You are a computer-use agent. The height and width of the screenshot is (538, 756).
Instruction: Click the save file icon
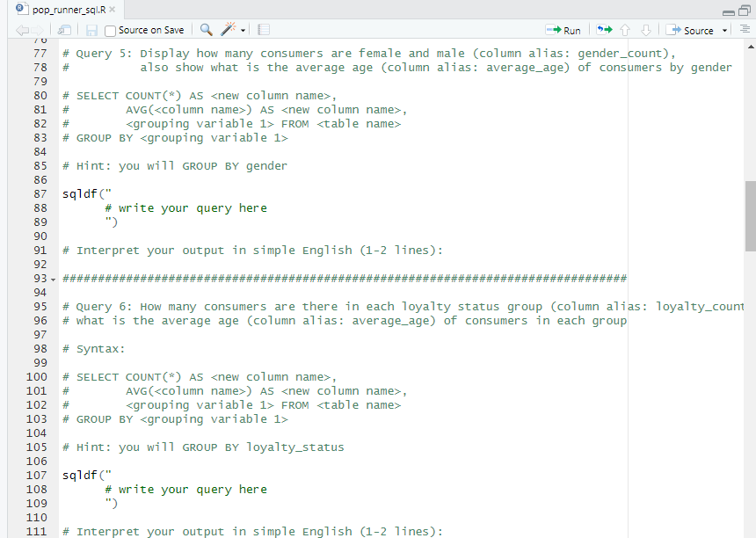click(91, 29)
